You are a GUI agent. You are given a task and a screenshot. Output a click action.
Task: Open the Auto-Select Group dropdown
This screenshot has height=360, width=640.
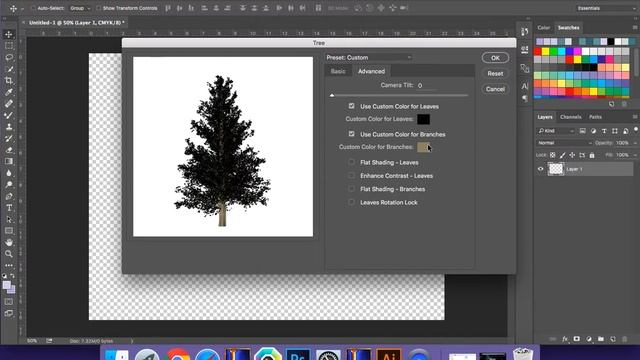pyautogui.click(x=80, y=8)
